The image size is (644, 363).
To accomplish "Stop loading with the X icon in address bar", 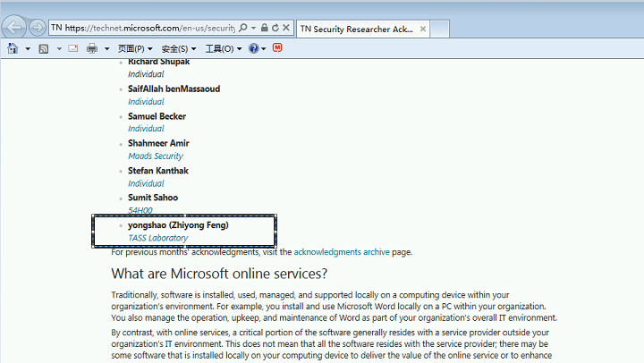I will 286,28.
